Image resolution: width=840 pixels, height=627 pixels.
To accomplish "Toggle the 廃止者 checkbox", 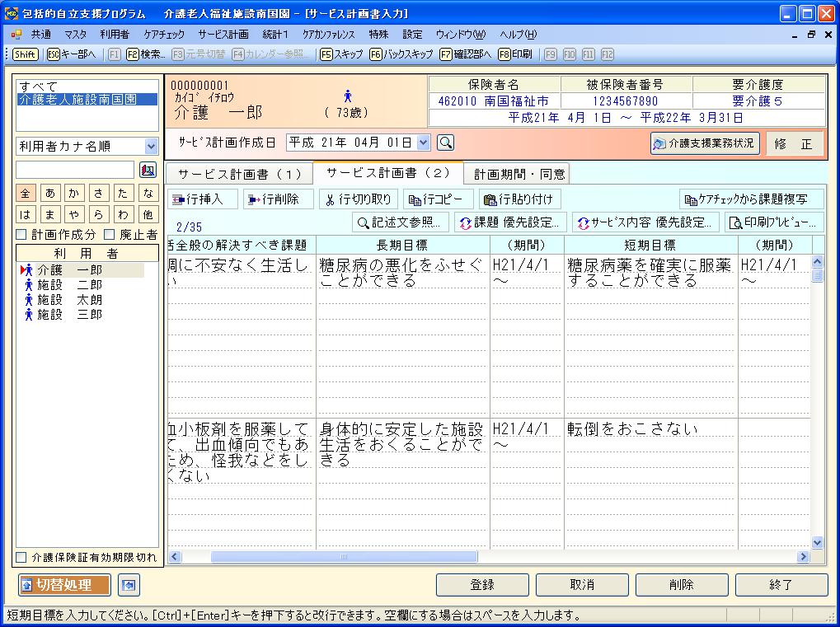I will click(x=110, y=235).
